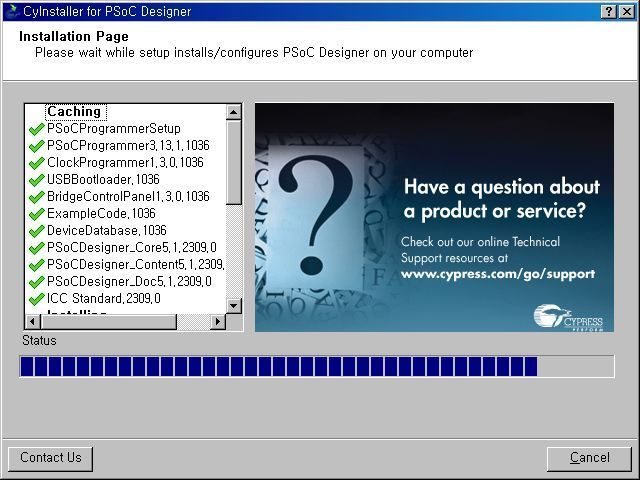The width and height of the screenshot is (640, 480).
Task: Select the PSoCProgrammerSetup list entry
Action: tap(113, 129)
